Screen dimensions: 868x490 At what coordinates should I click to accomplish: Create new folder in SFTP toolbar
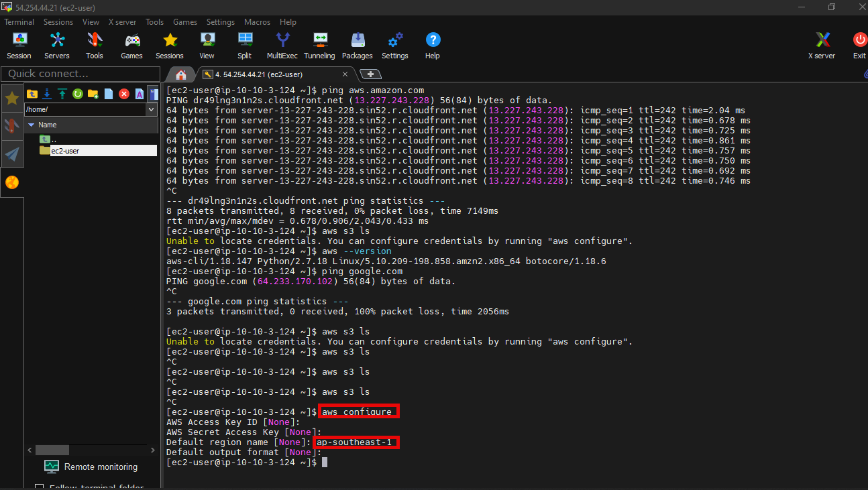coord(93,94)
